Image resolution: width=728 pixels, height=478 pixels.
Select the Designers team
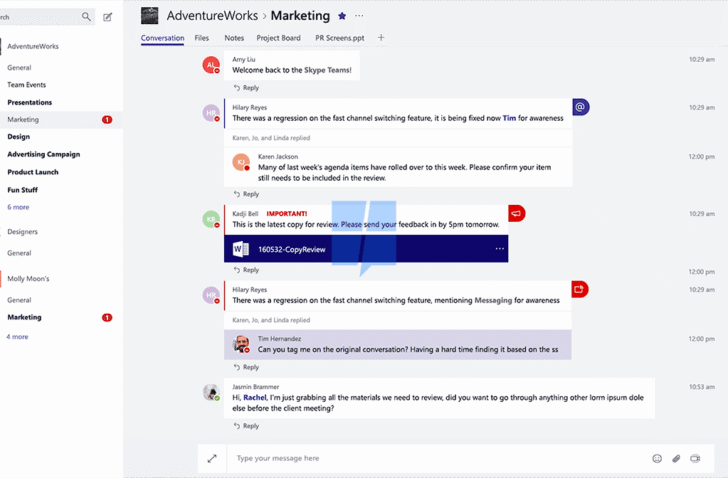pyautogui.click(x=22, y=232)
